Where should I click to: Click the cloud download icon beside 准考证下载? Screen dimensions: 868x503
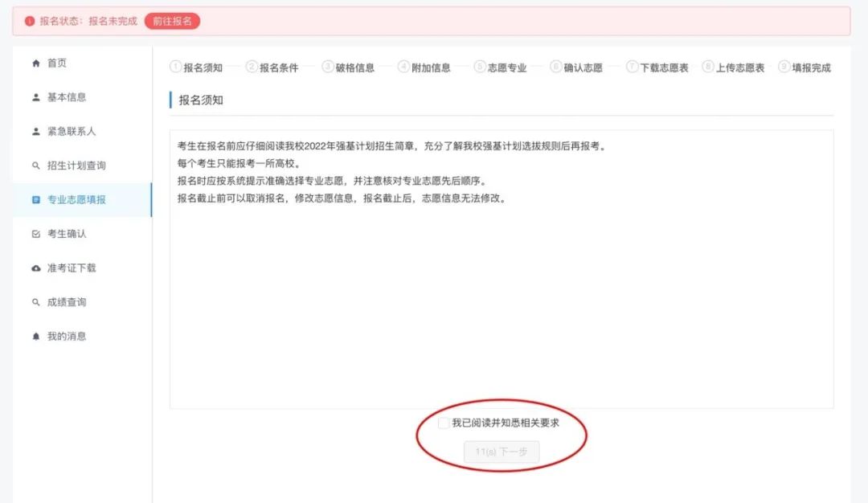point(35,268)
